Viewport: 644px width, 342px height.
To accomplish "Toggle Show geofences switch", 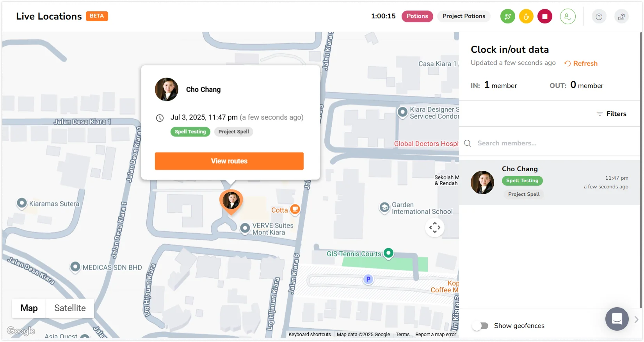I will 480,326.
